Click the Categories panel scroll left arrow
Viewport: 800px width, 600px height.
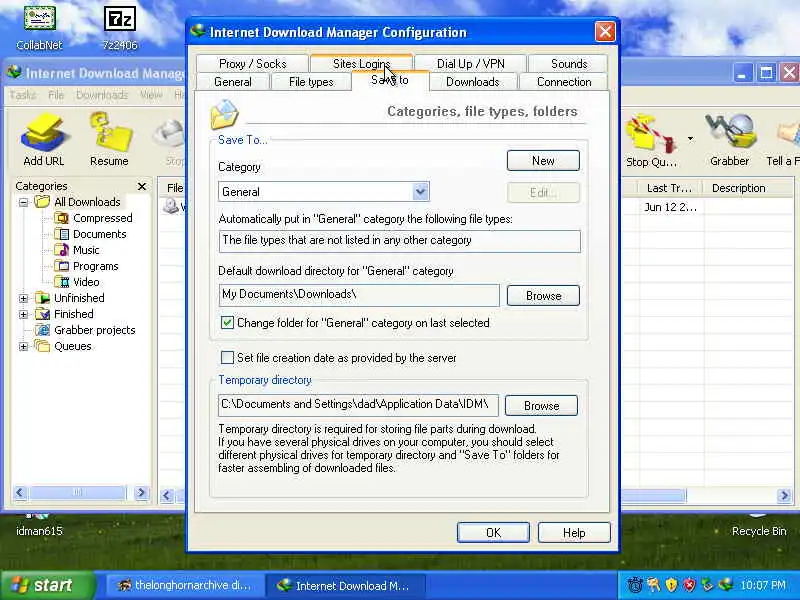tap(20, 492)
